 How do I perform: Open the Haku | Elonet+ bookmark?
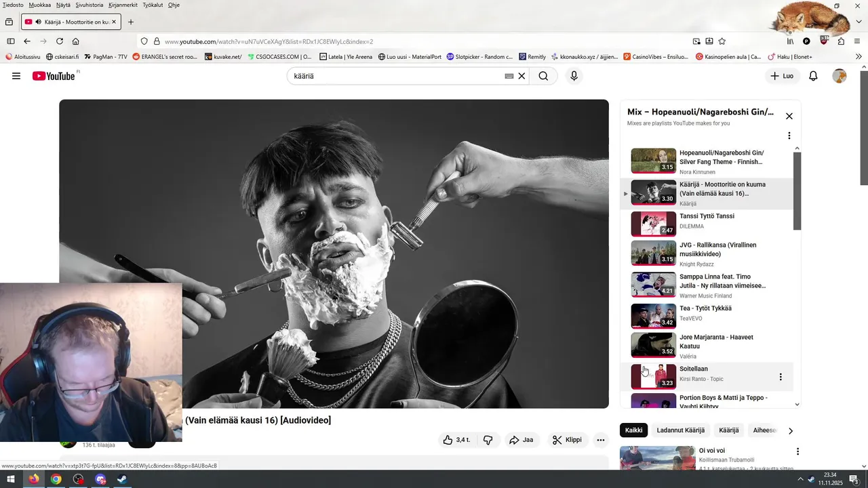tap(789, 57)
